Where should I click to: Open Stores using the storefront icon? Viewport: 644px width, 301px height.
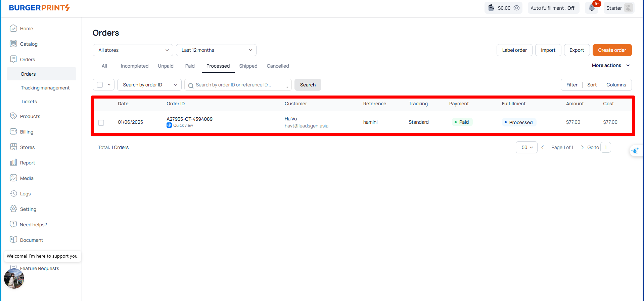(13, 147)
